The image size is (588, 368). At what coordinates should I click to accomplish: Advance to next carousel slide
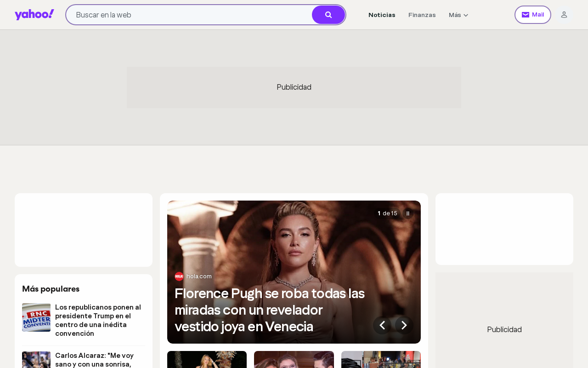pyautogui.click(x=404, y=325)
